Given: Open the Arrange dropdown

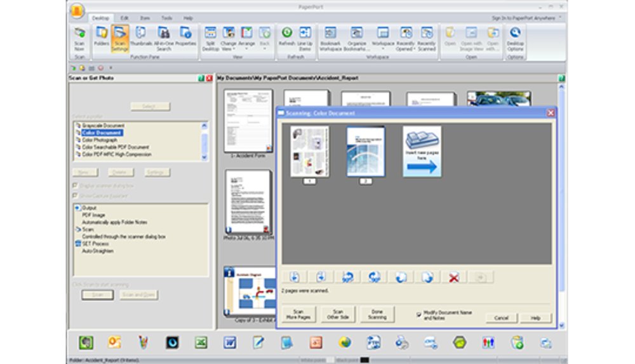Looking at the screenshot, I should click(246, 39).
